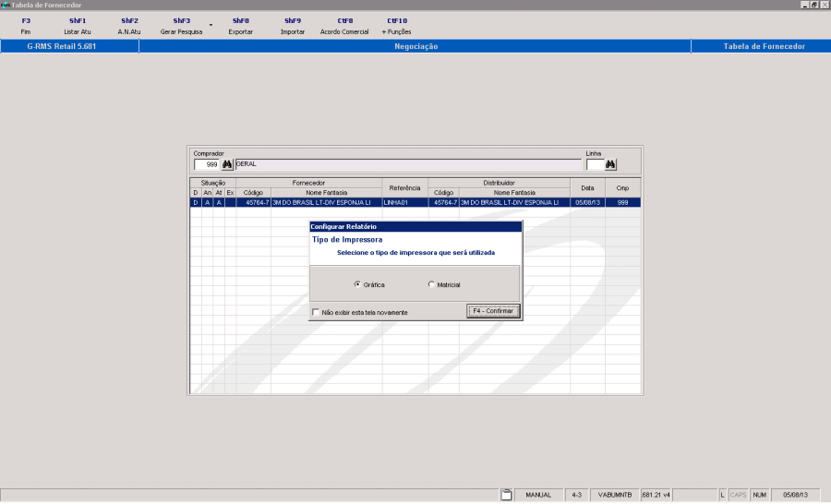Choose ShF3 Gerar Pesquisa function
The width and height of the screenshot is (831, 504).
pyautogui.click(x=181, y=26)
